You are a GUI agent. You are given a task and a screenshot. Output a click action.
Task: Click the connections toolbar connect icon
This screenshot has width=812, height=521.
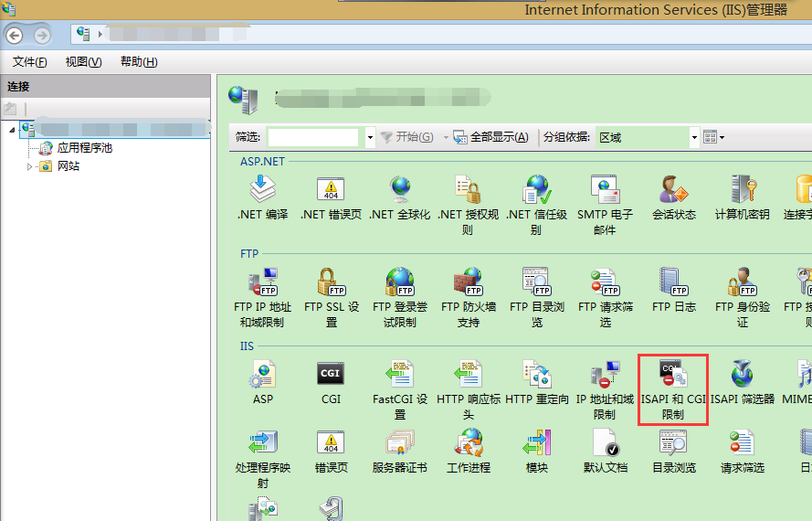point(10,109)
